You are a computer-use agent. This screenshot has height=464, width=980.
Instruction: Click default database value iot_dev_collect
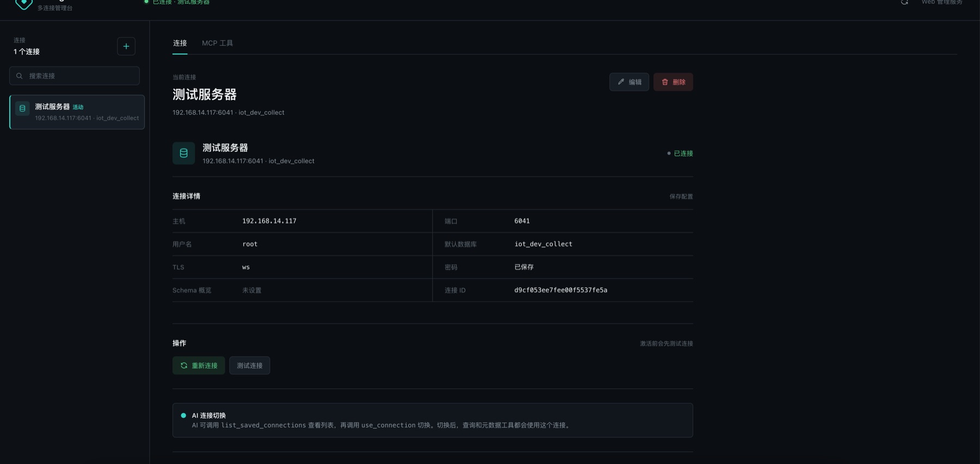(543, 244)
